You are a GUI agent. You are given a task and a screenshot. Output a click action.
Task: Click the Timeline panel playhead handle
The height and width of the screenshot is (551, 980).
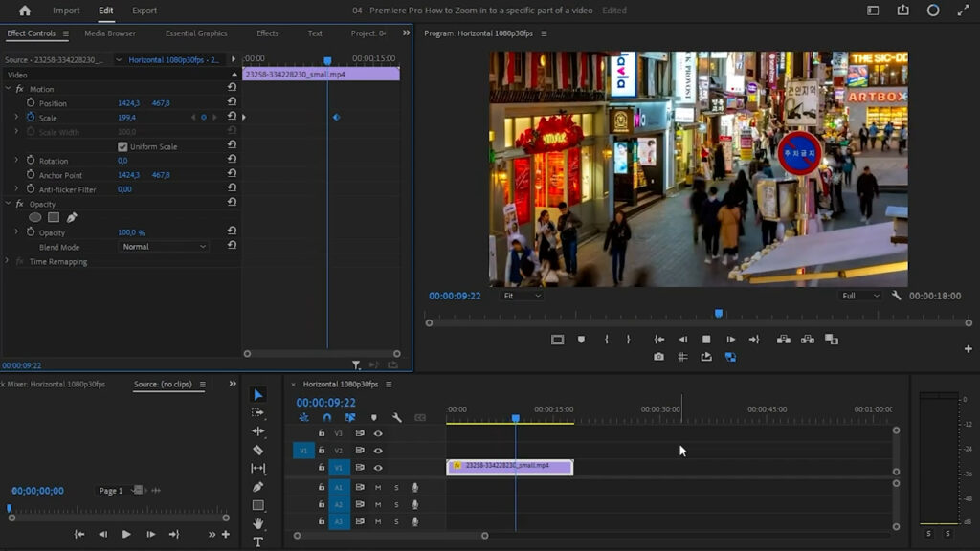click(516, 418)
